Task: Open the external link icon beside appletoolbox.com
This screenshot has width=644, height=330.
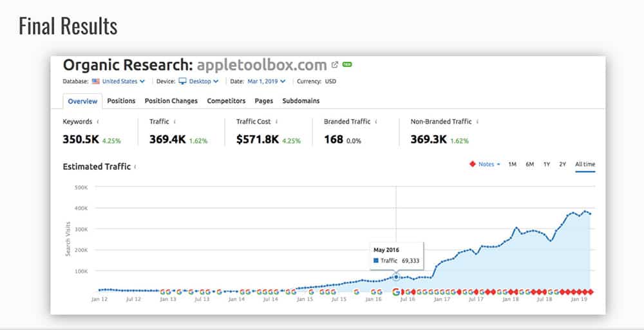Action: point(335,65)
